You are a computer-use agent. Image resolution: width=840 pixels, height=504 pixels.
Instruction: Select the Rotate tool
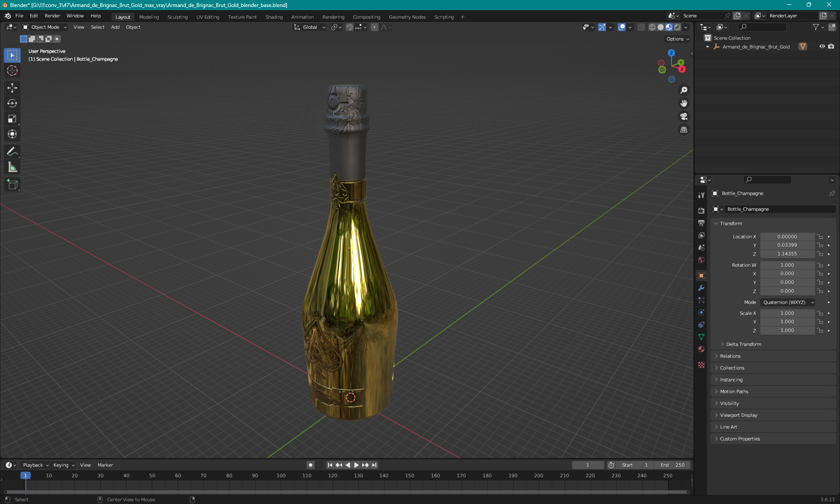click(12, 103)
